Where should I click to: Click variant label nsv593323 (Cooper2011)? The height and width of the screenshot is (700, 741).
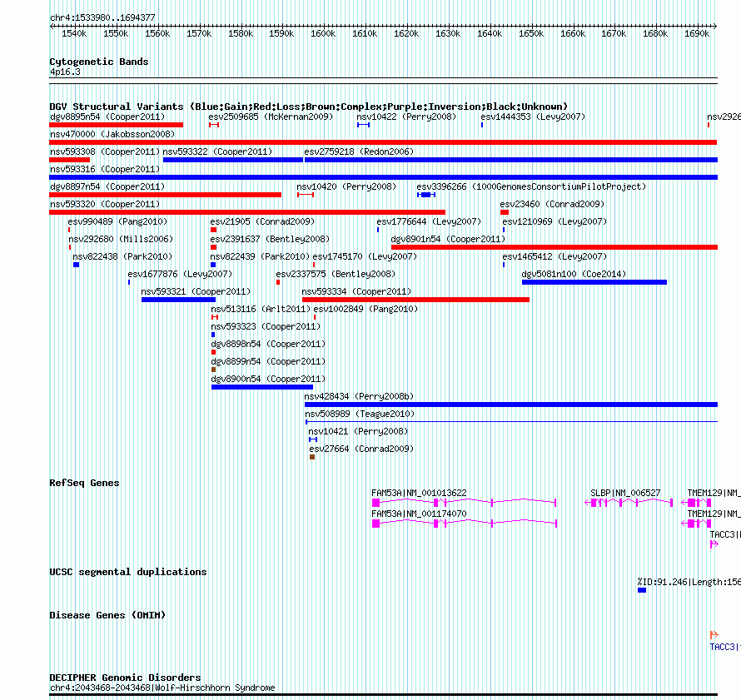[266, 326]
